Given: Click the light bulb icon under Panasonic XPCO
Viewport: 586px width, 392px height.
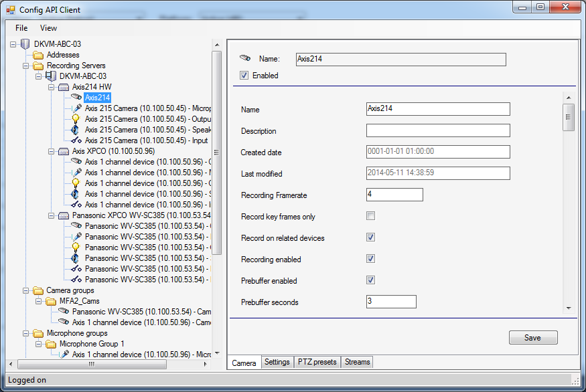Looking at the screenshot, I should (x=76, y=248).
